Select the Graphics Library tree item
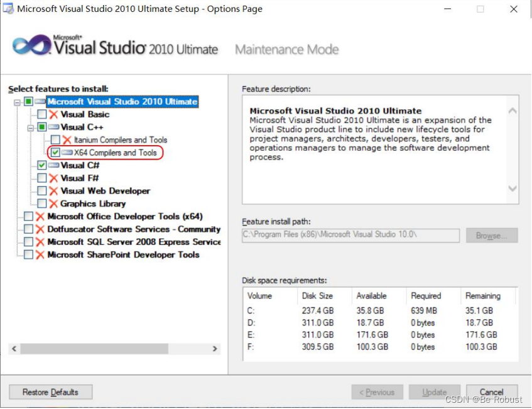This screenshot has width=532, height=409. point(93,204)
